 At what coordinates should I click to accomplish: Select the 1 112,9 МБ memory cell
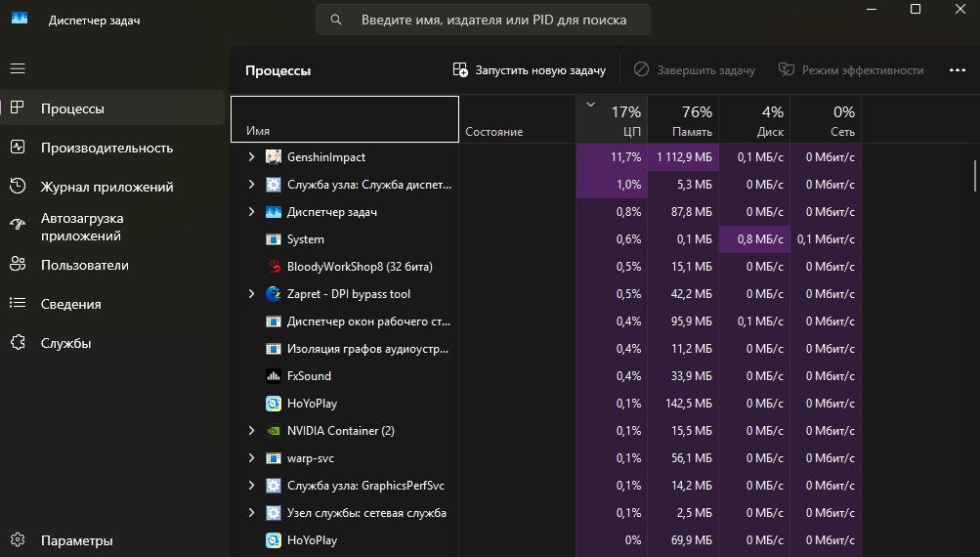(683, 157)
